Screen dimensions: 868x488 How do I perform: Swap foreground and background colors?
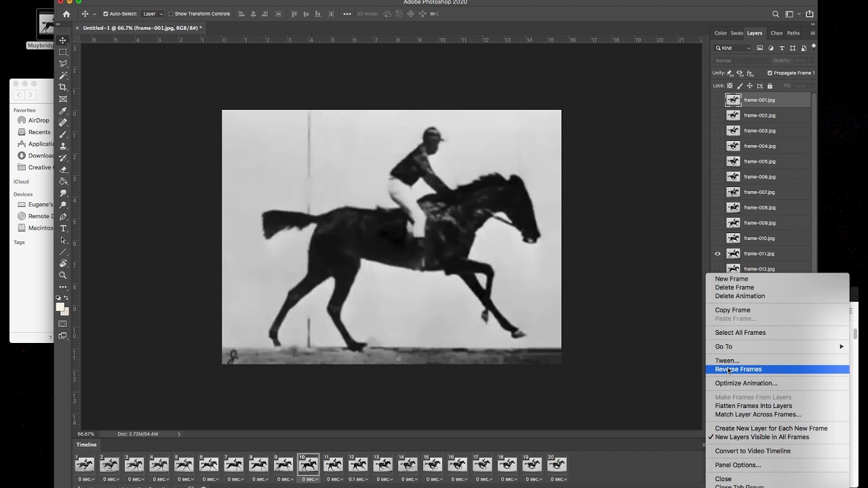[66, 298]
